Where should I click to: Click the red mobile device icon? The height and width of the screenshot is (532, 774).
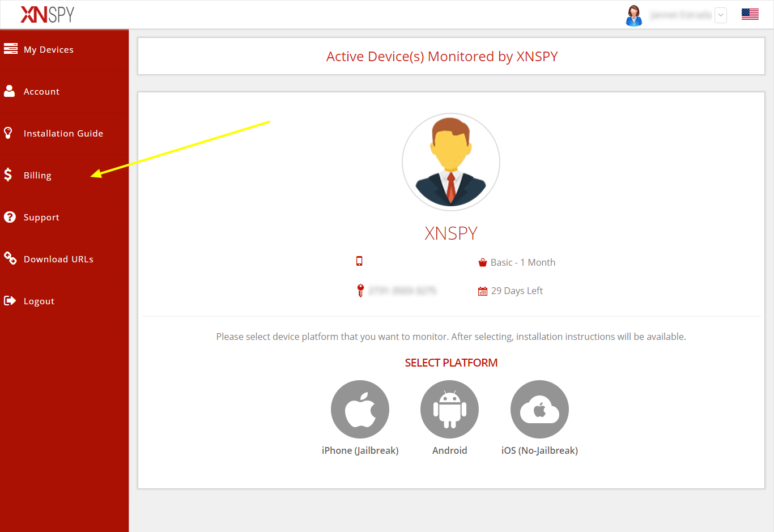pyautogui.click(x=359, y=261)
